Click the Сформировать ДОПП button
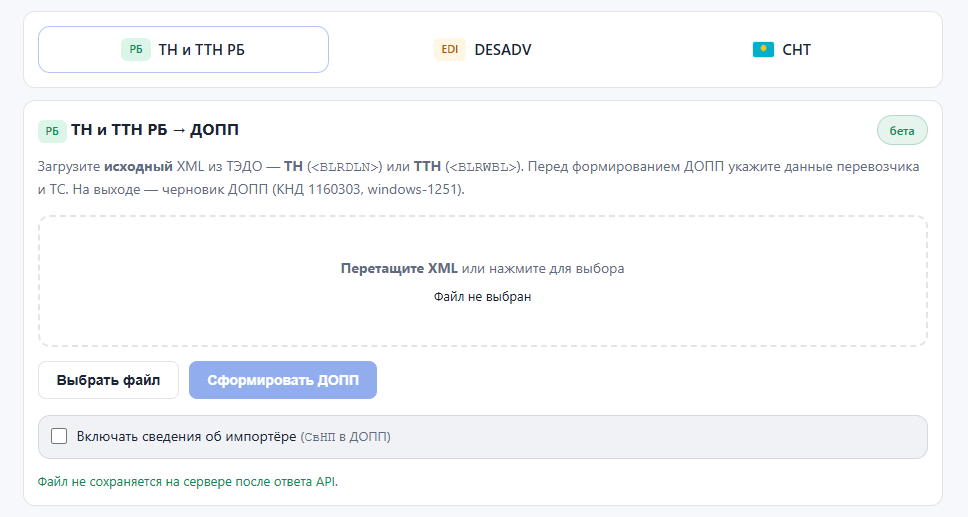The image size is (968, 517). (283, 380)
